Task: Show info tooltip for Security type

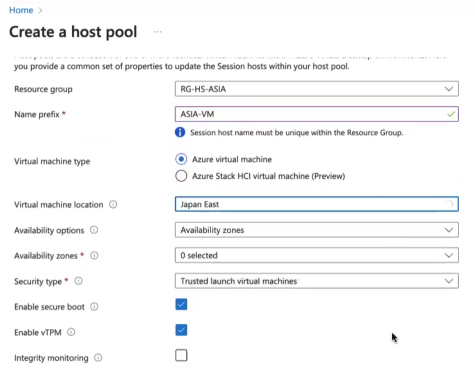Action: [x=78, y=281]
